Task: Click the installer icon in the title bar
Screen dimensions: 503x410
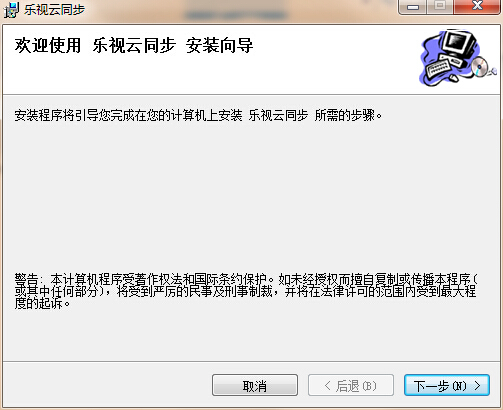Action: pyautogui.click(x=11, y=10)
